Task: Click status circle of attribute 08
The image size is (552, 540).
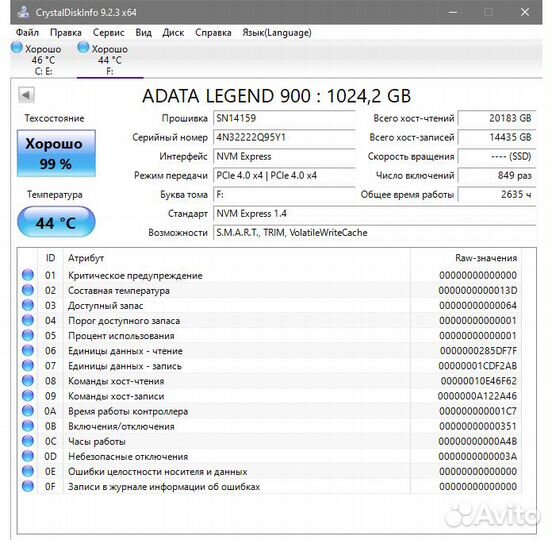Action: pos(28,381)
